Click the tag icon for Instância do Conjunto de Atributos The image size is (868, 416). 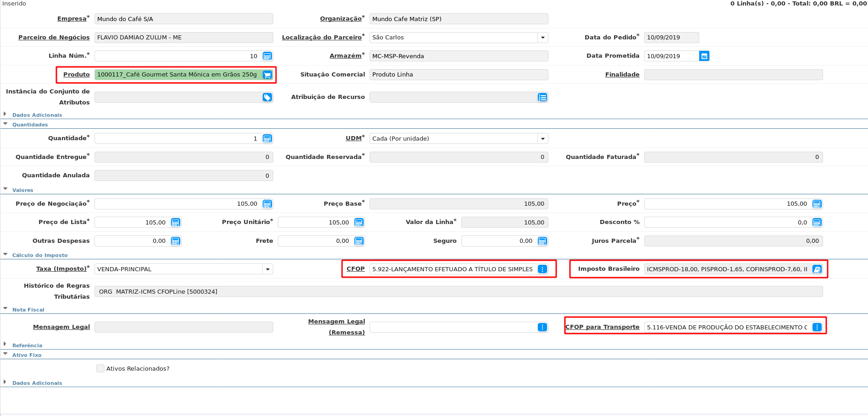[267, 97]
